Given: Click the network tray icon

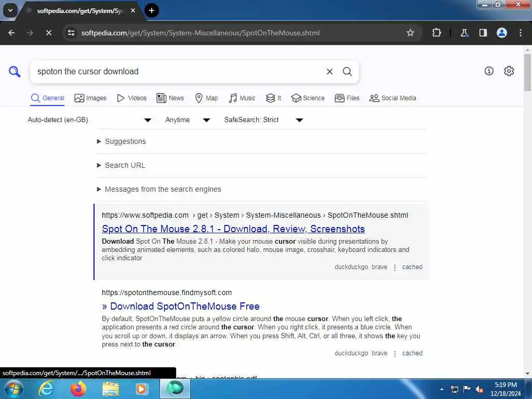Looking at the screenshot, I should 455,389.
